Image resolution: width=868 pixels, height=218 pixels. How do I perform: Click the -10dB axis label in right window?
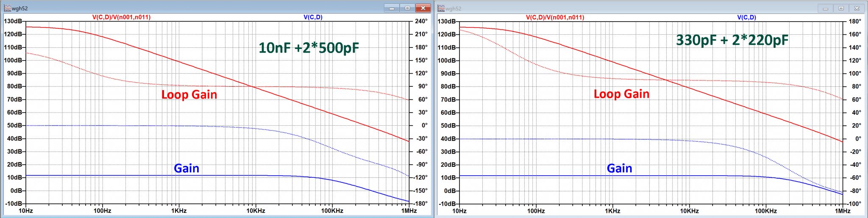447,204
